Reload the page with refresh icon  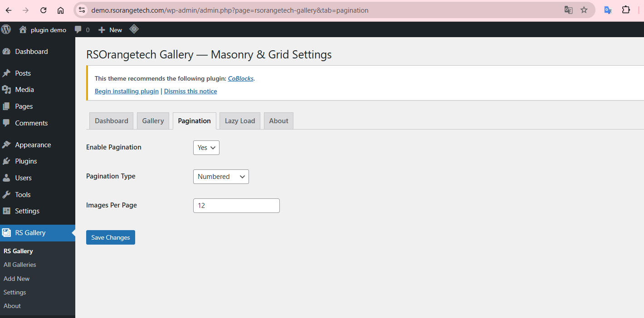(44, 10)
